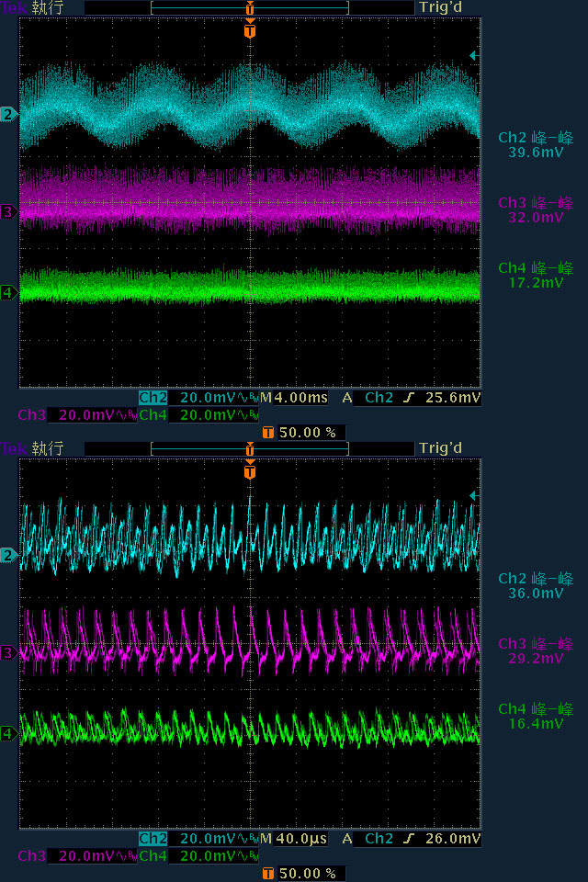This screenshot has height=882, width=588.
Task: Click the Ch2 ground marker in top capture
Action: (8, 114)
